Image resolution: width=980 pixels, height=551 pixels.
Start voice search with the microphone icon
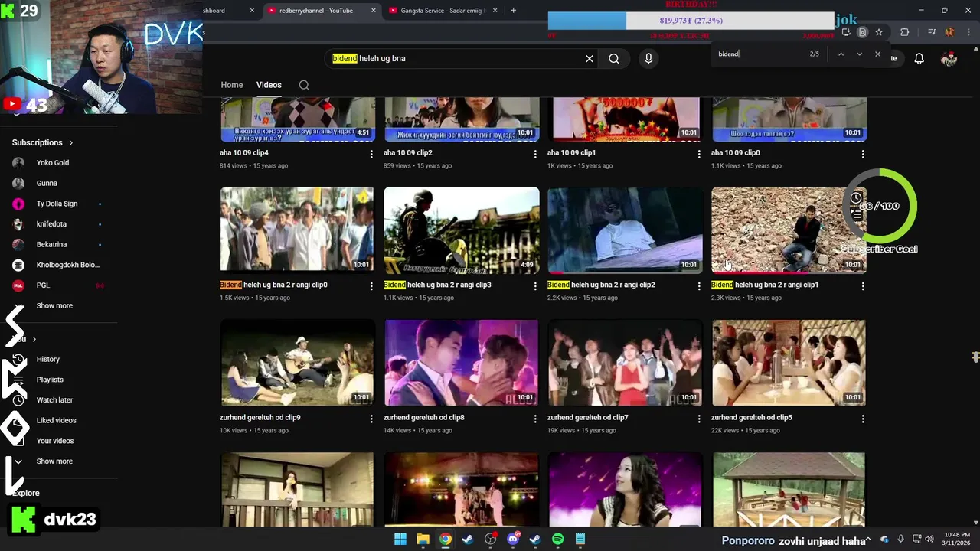point(648,58)
